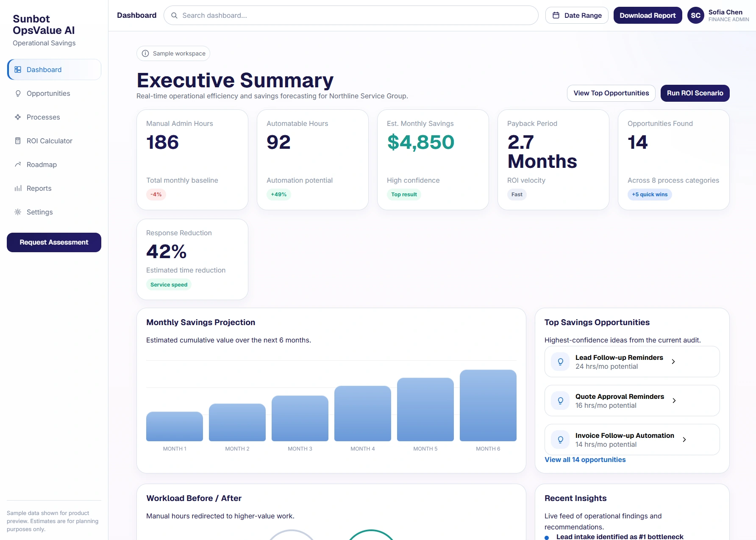Click the Processes sidebar icon
This screenshot has width=756, height=540.
18,117
